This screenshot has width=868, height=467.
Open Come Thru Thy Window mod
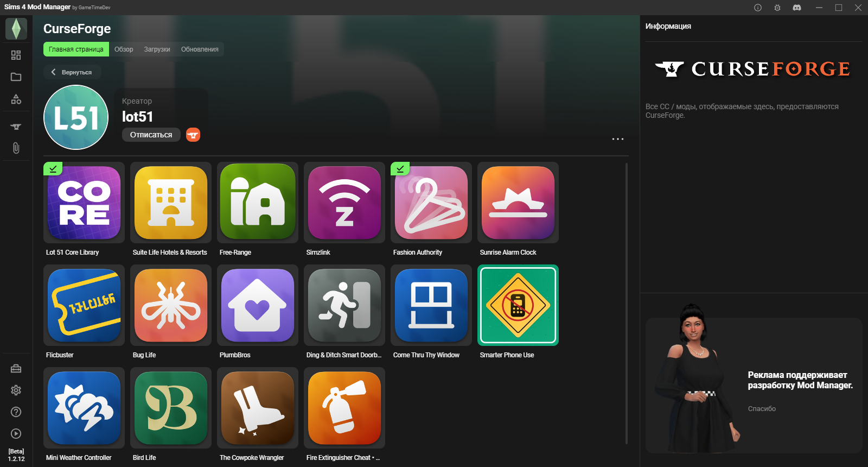coord(431,305)
